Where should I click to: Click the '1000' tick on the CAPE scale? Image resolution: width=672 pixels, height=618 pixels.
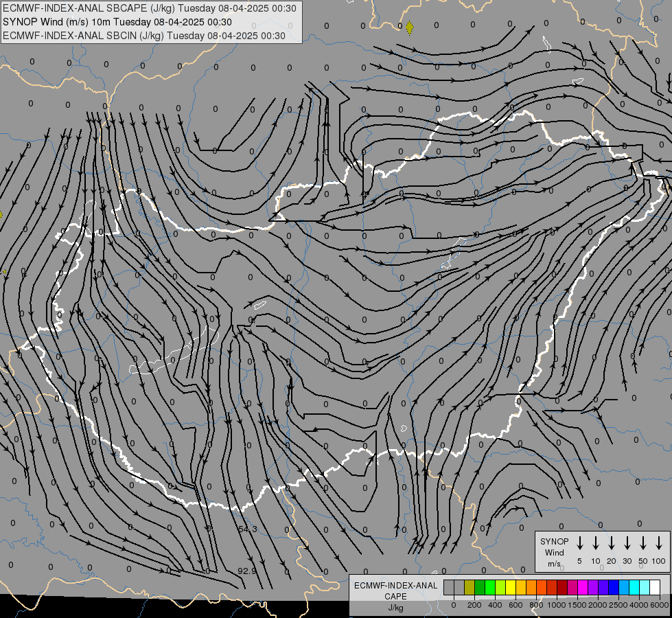[556, 605]
